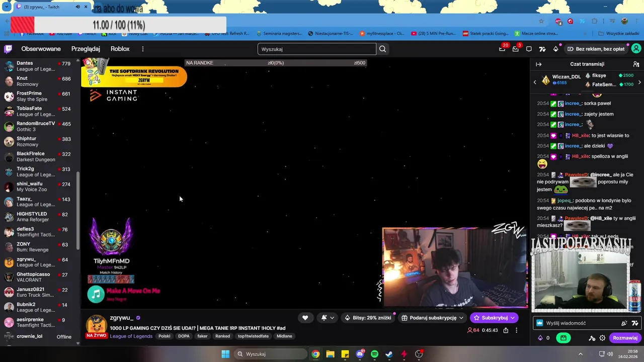
Task: Open the 7TV emote menu in chat box
Action: (635, 323)
